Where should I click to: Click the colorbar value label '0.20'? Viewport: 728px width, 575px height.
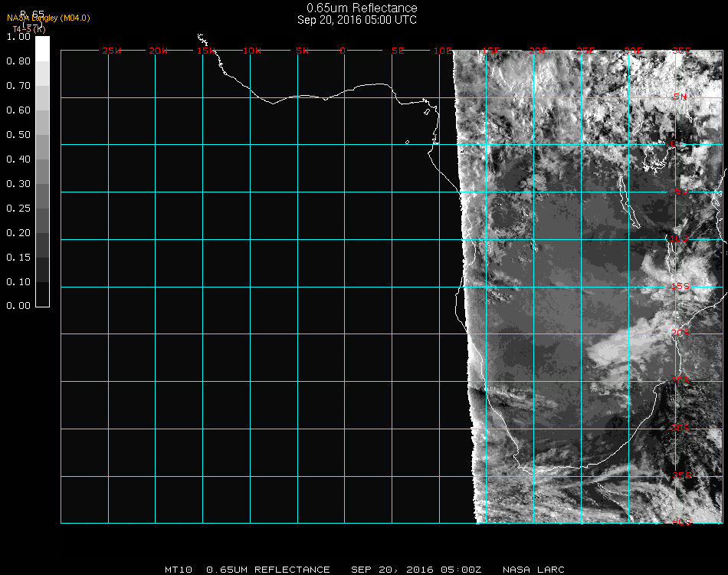(18, 233)
